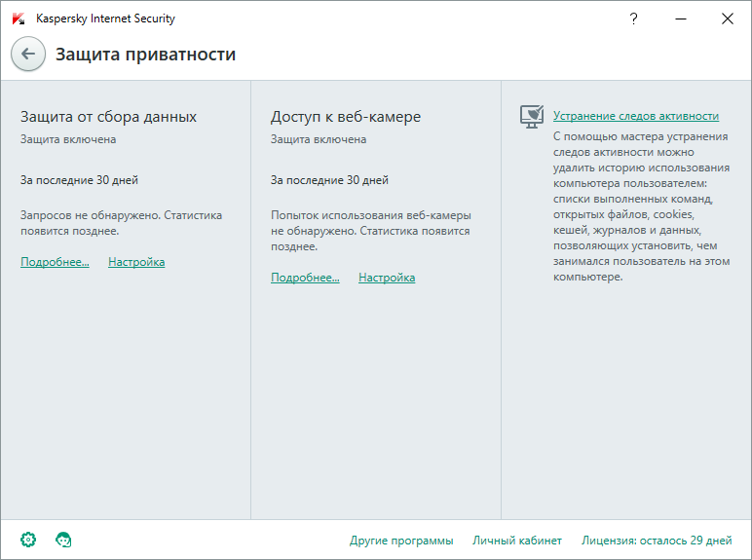Open Другие программы link
The height and width of the screenshot is (560, 752).
pyautogui.click(x=401, y=541)
